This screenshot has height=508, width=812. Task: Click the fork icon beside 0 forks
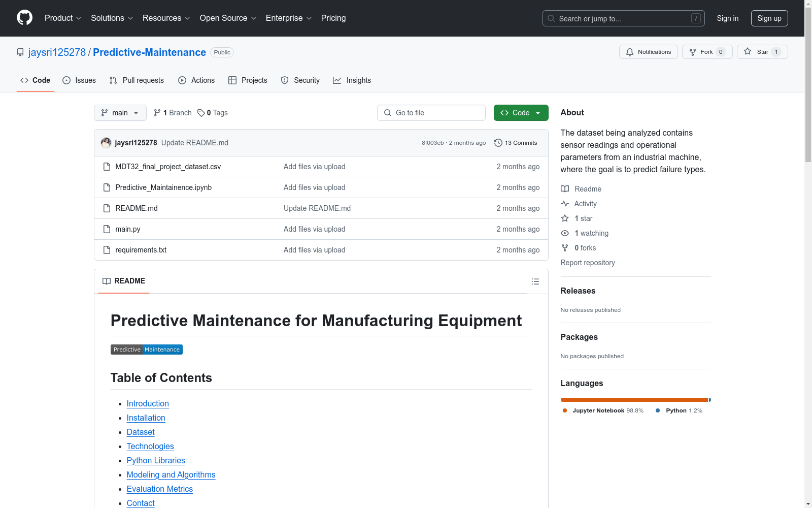565,248
